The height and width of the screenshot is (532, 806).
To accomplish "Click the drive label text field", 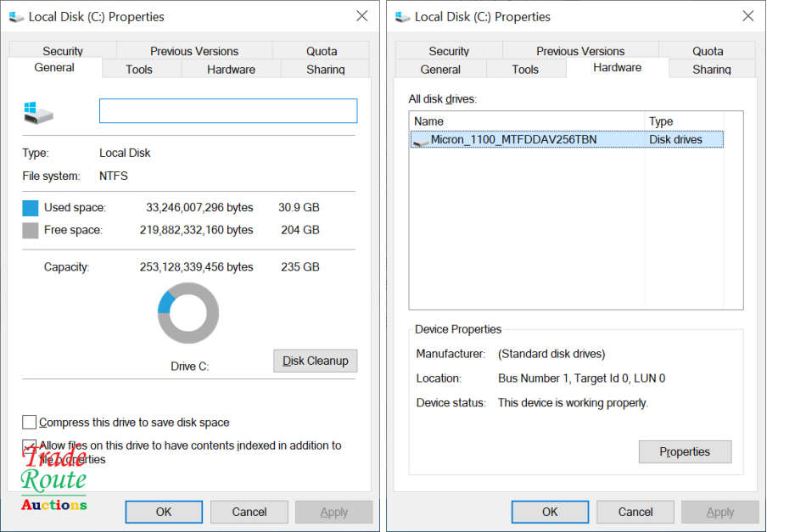I will point(228,111).
